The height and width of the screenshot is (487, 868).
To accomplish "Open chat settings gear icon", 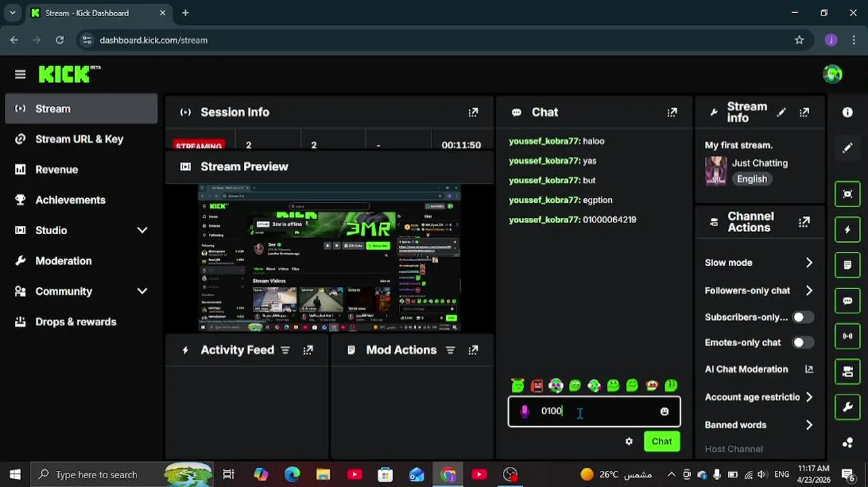I will click(629, 441).
